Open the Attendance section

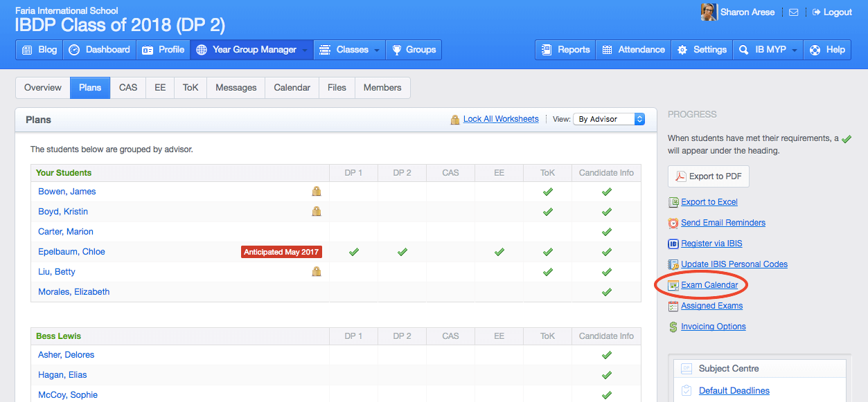point(633,50)
